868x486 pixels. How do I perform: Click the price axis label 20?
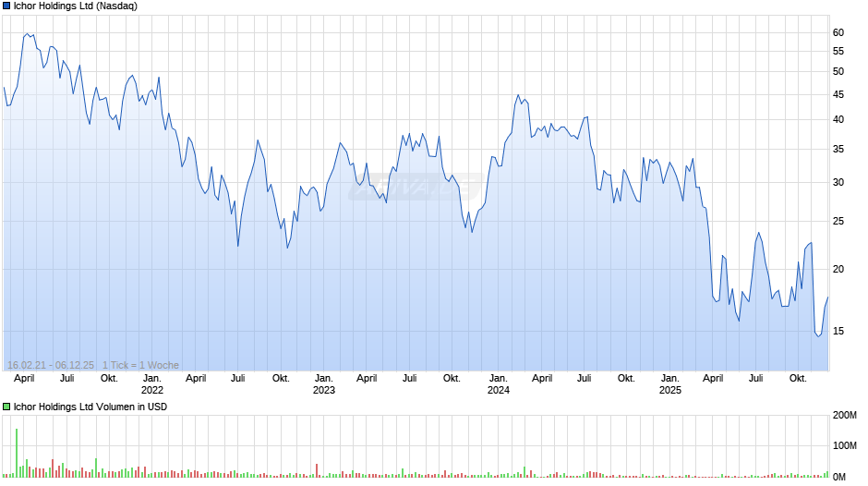coord(838,269)
